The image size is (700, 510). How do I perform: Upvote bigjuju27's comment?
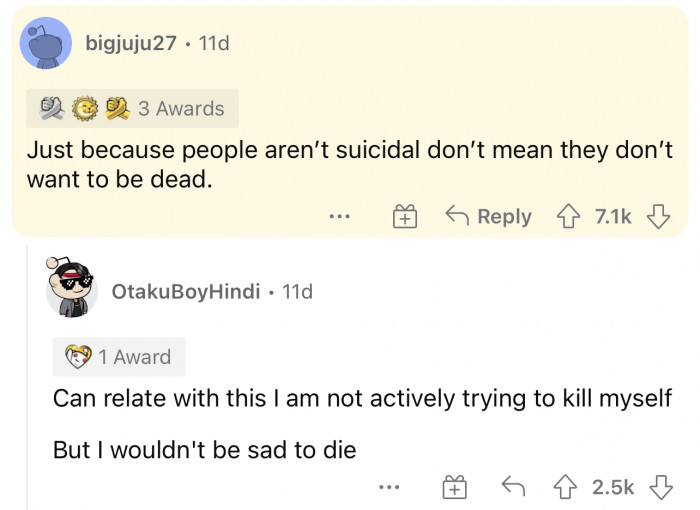pyautogui.click(x=568, y=216)
